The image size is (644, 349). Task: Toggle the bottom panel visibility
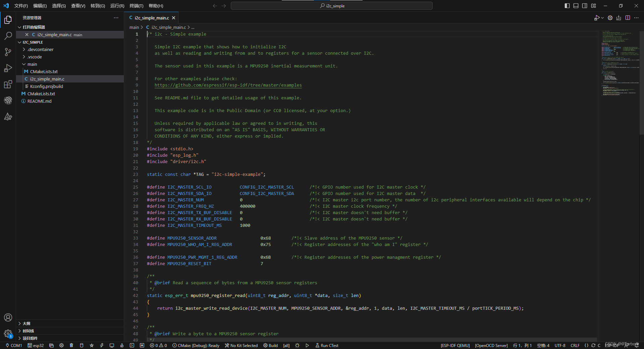tap(576, 6)
